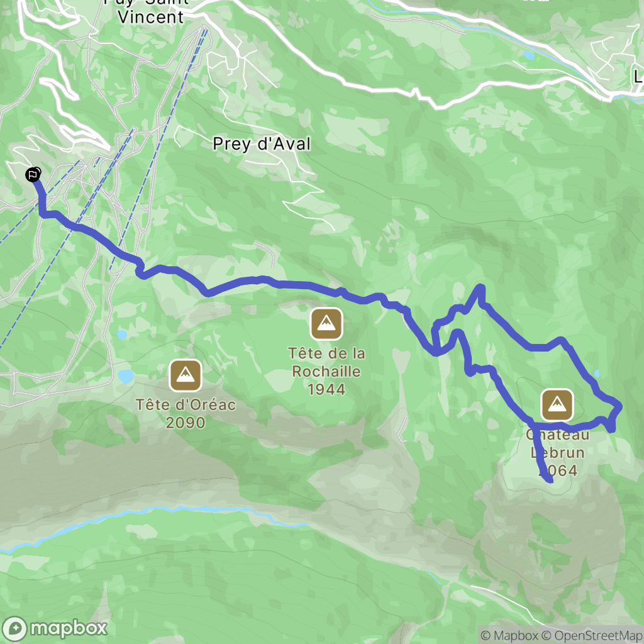Click the tiny round pond above the lake

(x=121, y=335)
